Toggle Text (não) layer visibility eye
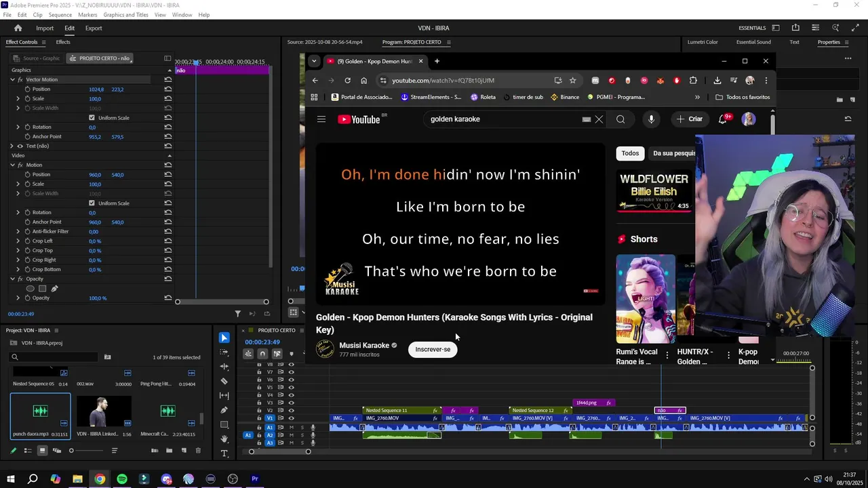This screenshot has width=868, height=488. 20,146
